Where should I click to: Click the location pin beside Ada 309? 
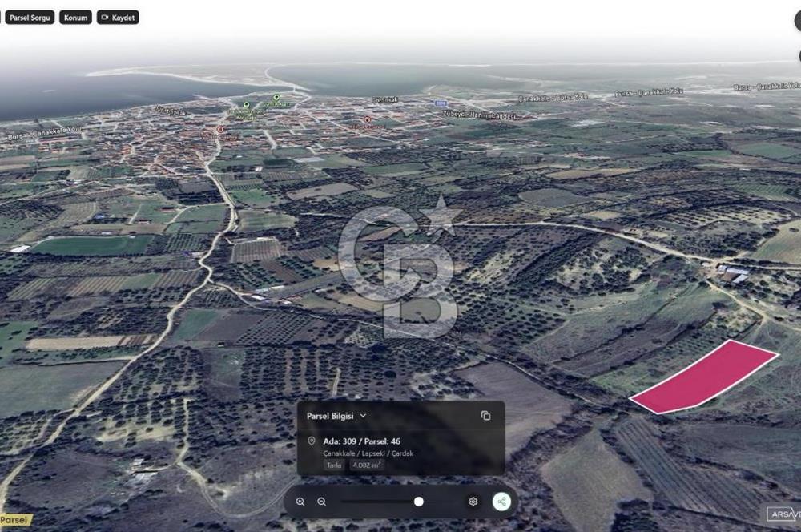tap(312, 441)
